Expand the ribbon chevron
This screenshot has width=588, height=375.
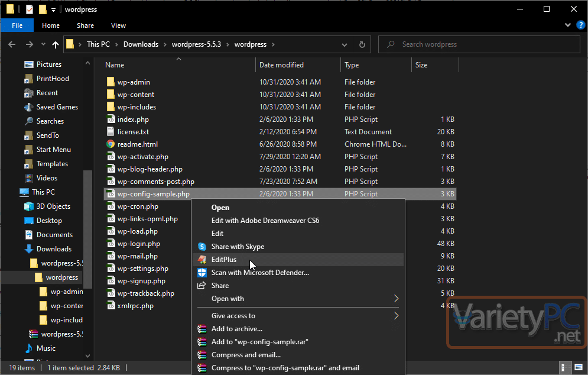point(568,25)
